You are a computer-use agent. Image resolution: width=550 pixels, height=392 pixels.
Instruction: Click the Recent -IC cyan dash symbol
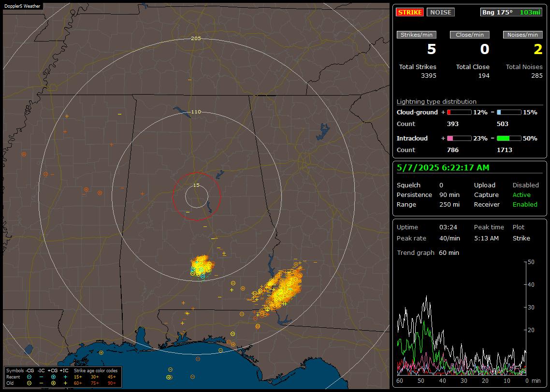[42, 377]
